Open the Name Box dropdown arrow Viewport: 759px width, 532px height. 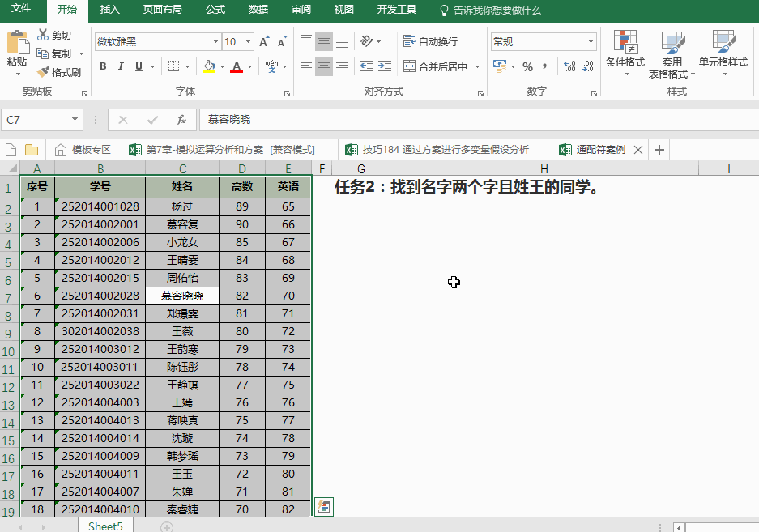coord(75,120)
